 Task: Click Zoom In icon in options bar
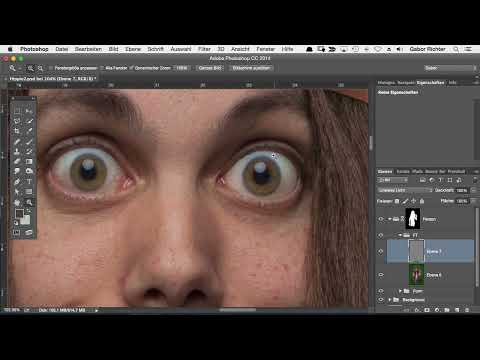pos(30,68)
